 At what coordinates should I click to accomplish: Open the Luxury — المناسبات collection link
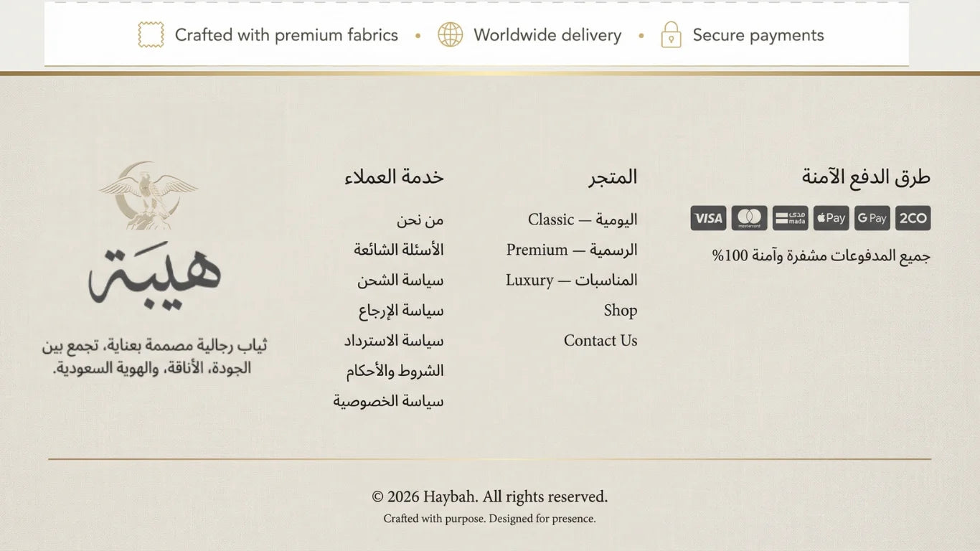tap(571, 280)
